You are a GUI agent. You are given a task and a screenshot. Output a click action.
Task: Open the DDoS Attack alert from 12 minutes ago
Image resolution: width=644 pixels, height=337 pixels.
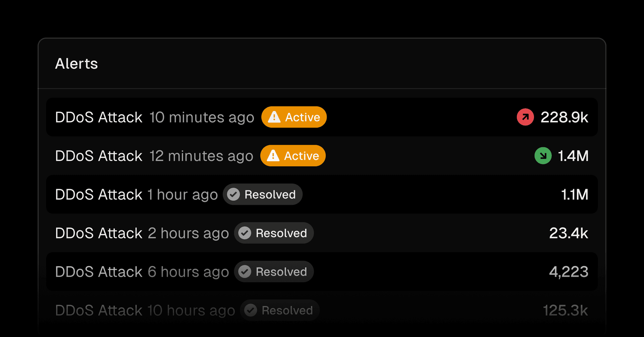99,156
